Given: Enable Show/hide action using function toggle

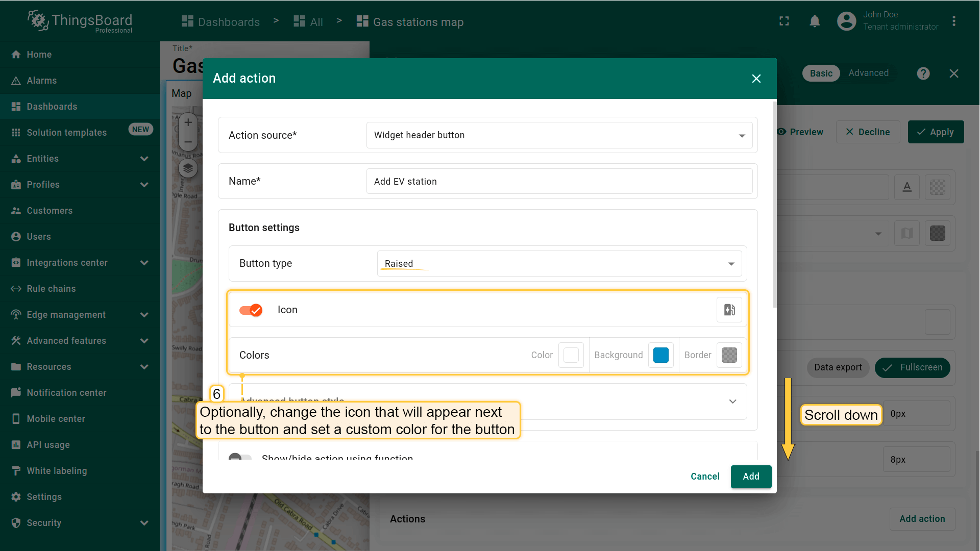Looking at the screenshot, I should pos(240,457).
